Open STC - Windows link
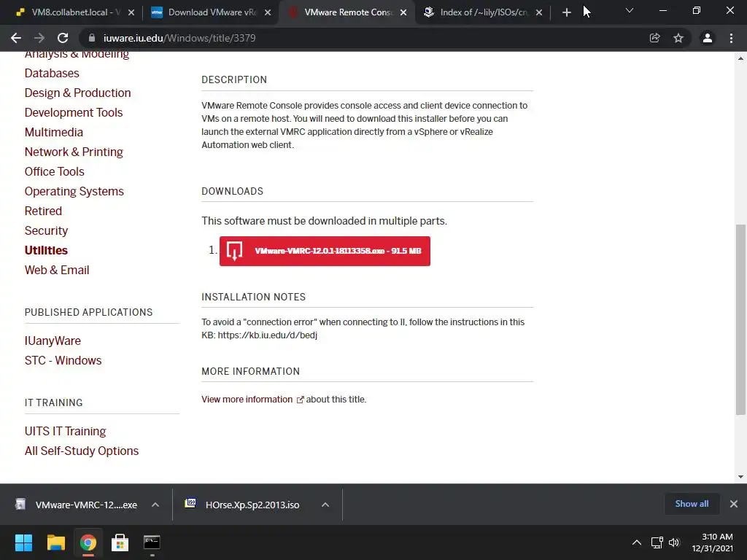Viewport: 747px width, 560px height. tap(63, 360)
